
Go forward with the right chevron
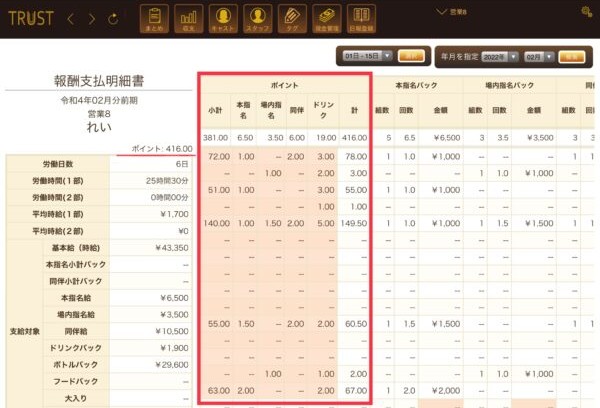click(91, 19)
